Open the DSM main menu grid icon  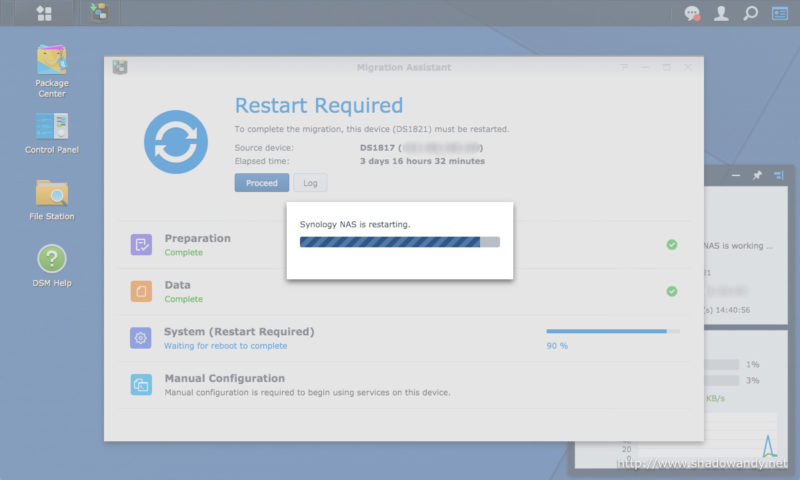pyautogui.click(x=44, y=13)
